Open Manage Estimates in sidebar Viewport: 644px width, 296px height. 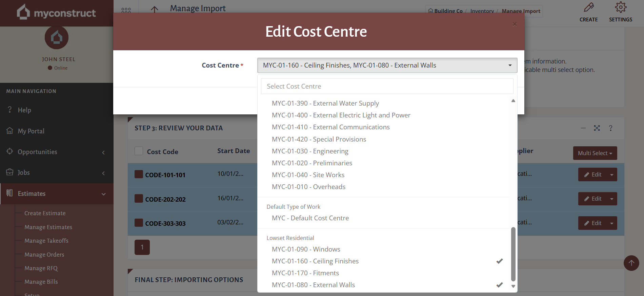pyautogui.click(x=48, y=227)
